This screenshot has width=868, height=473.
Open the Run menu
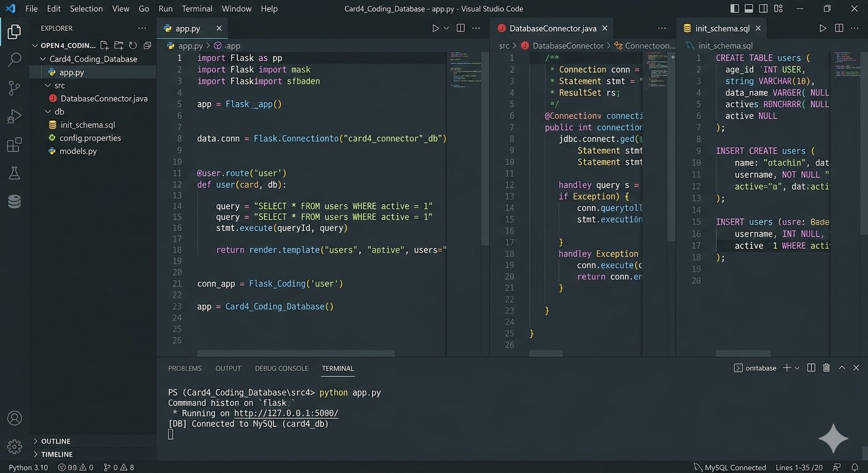pos(165,9)
